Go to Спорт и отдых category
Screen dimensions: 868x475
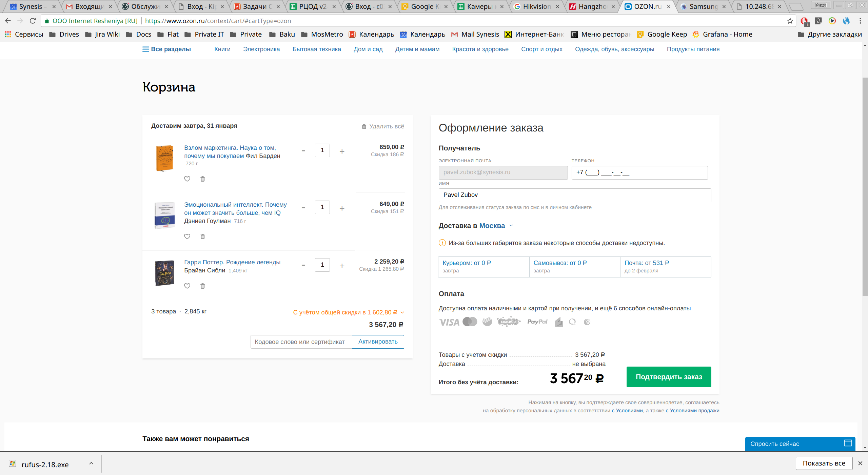click(x=542, y=49)
